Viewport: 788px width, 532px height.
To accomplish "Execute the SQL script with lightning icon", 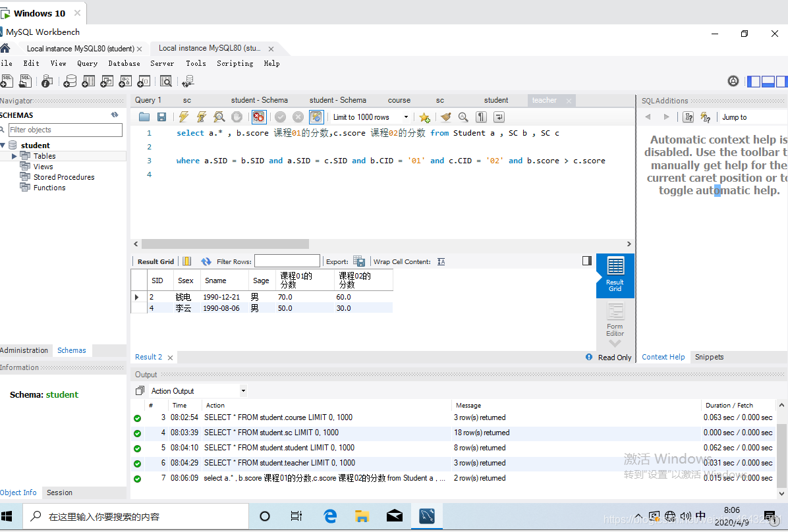I will click(184, 117).
